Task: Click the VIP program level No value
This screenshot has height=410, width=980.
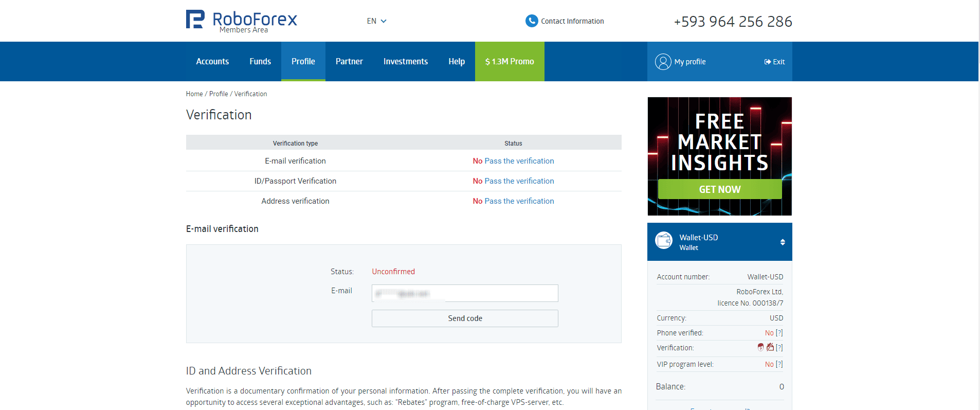Action: [769, 364]
